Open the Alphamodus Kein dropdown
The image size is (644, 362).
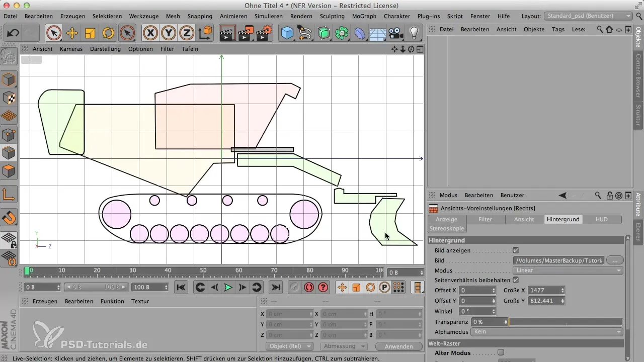[547, 332]
